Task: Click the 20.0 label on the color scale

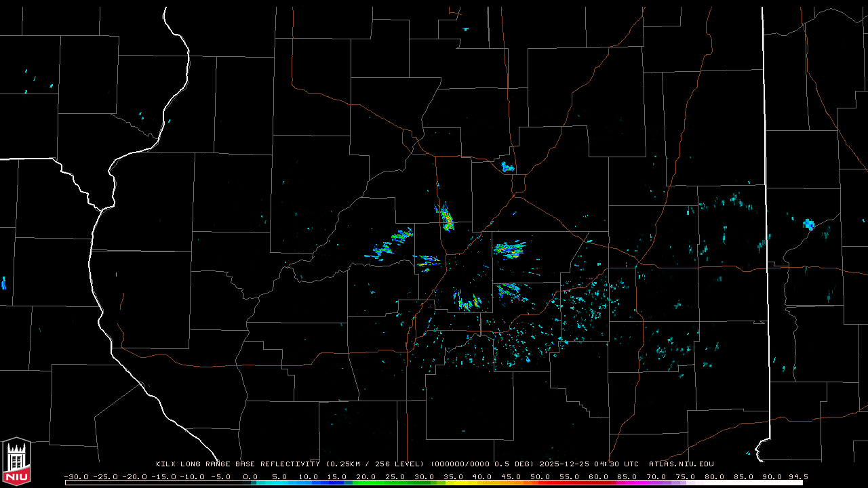Action: (x=366, y=476)
